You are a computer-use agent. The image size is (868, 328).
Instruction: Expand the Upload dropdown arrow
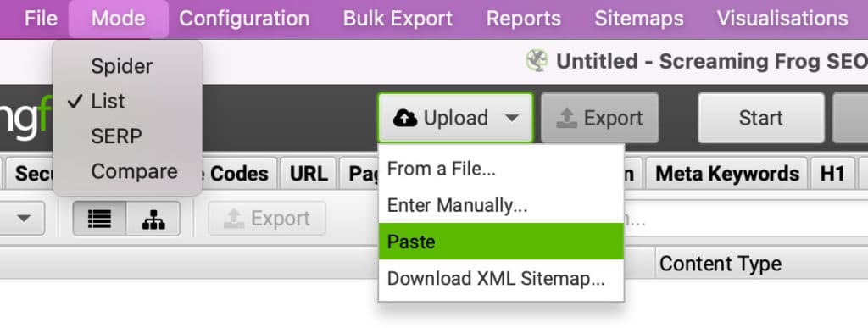512,118
